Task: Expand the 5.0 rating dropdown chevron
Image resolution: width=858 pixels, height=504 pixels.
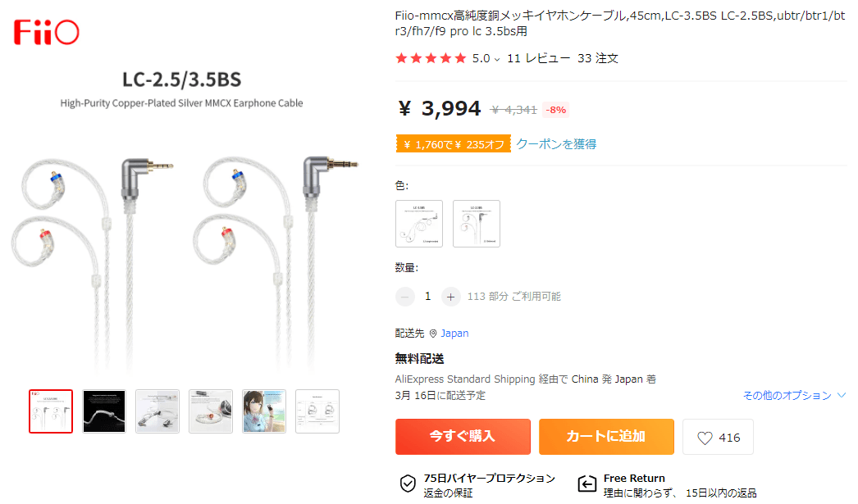Action: tap(497, 60)
